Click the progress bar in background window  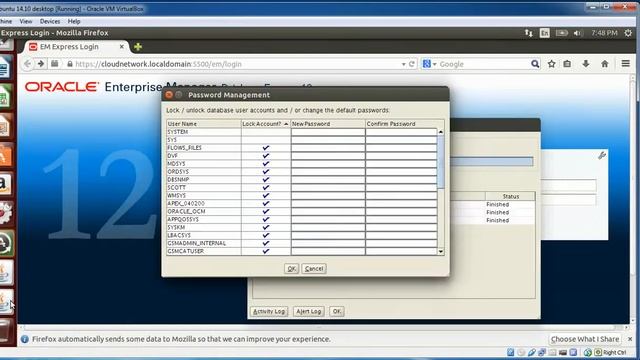(x=491, y=162)
